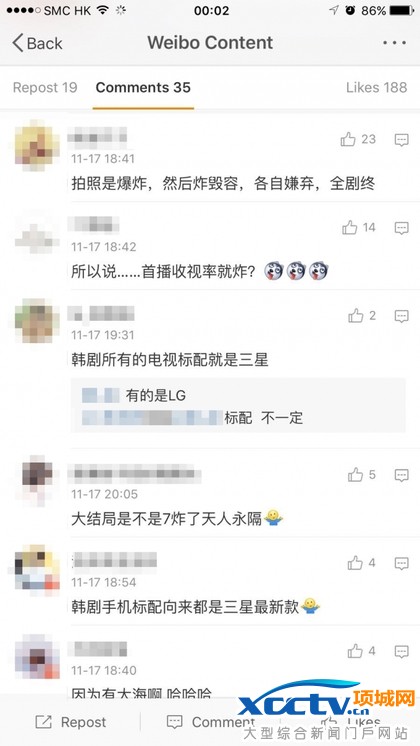Reply to the 大结局 comment
This screenshot has height=746, width=420.
(x=402, y=475)
